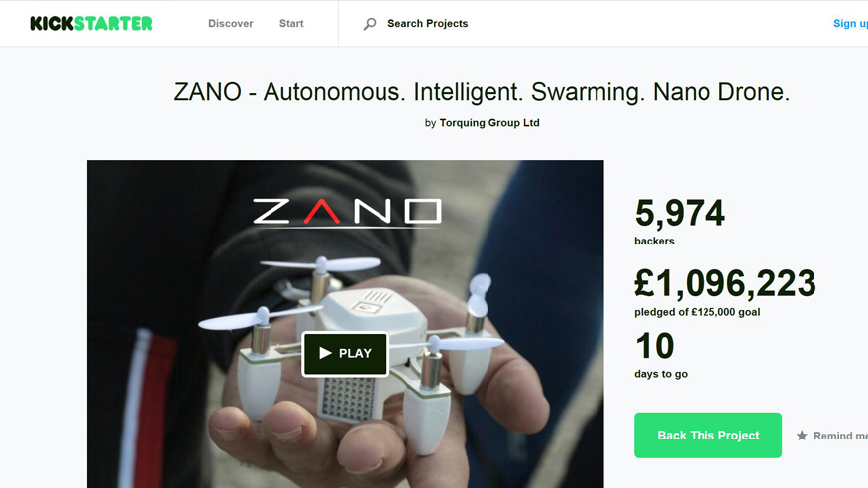Viewport: 868px width, 488px height.
Task: Click the word backers under count
Action: 654,242
